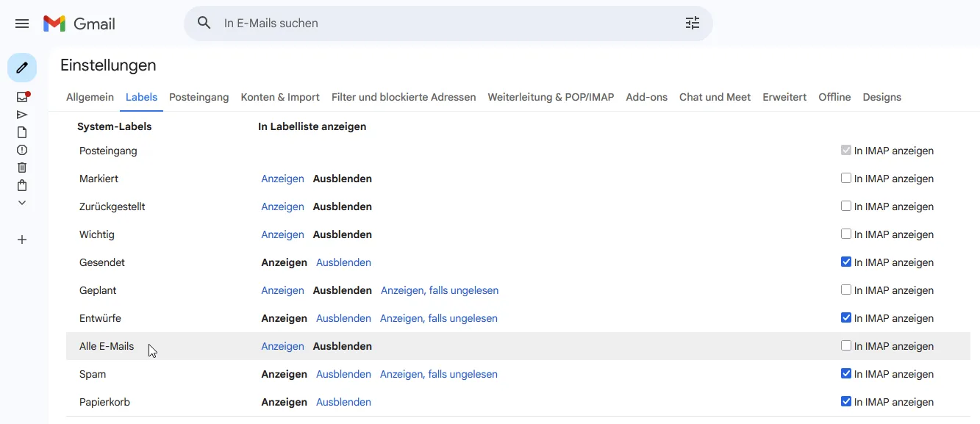The height and width of the screenshot is (424, 980).
Task: Uncheck IMAP checkbox for Gesendet
Action: point(846,262)
